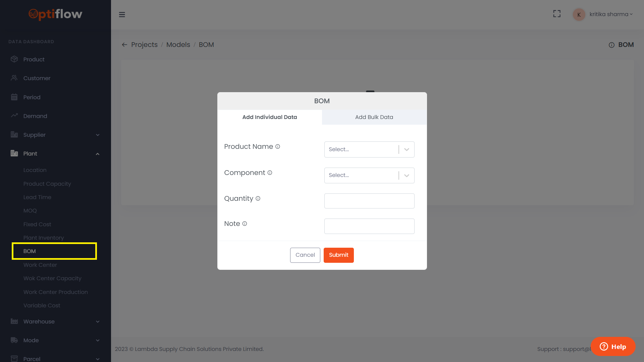The height and width of the screenshot is (362, 644).
Task: Click the hamburger menu icon
Action: click(122, 14)
